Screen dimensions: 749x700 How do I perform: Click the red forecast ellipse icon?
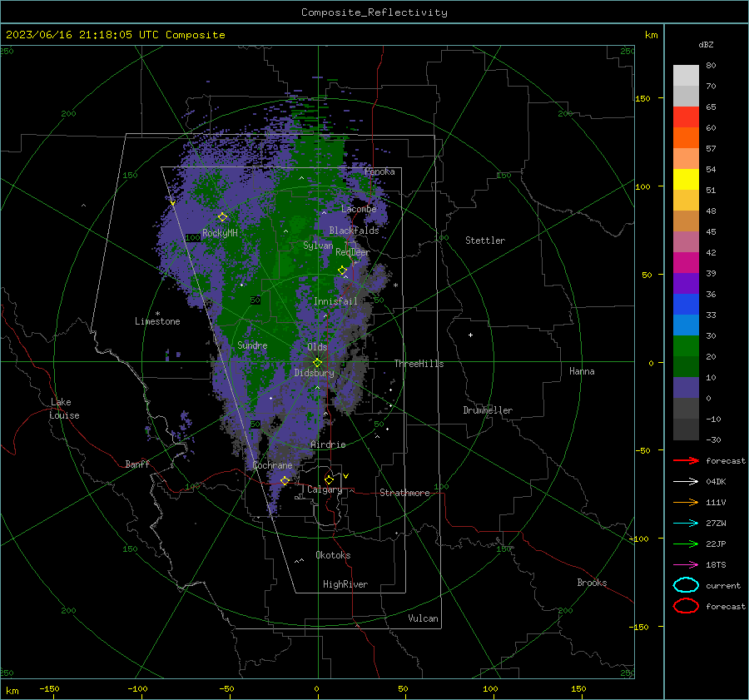686,606
